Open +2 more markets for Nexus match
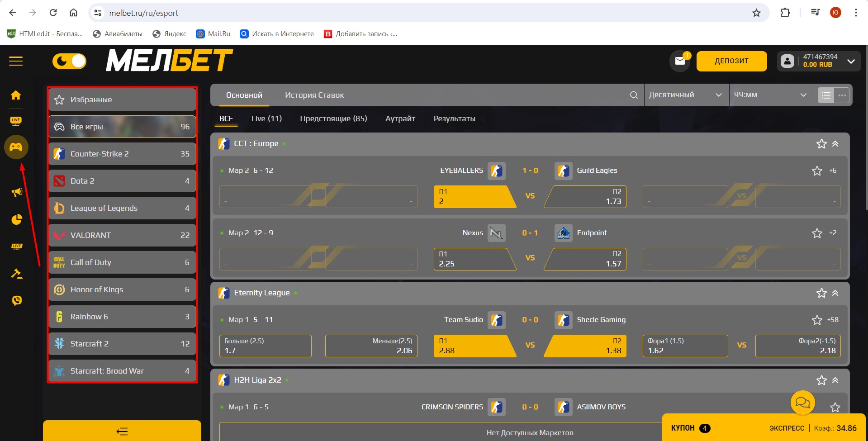The image size is (868, 441). (x=833, y=233)
